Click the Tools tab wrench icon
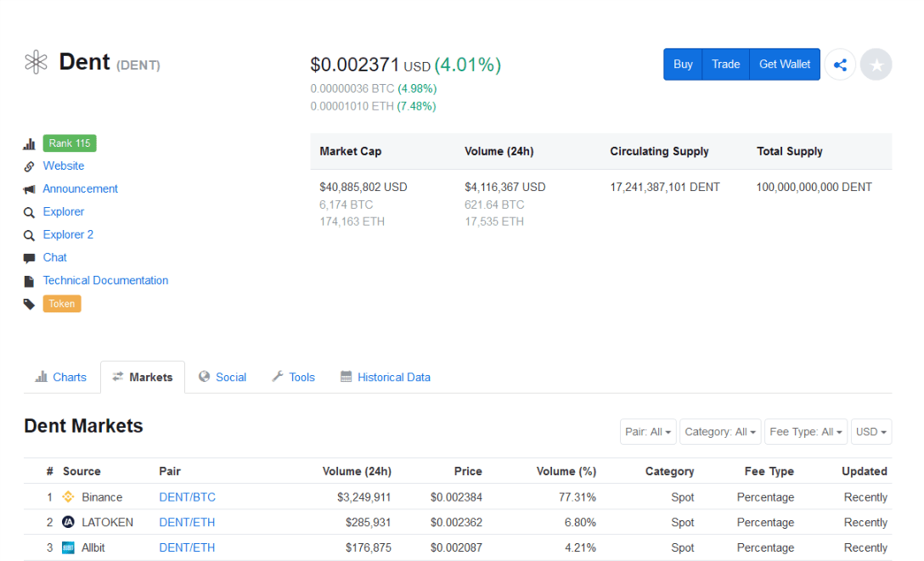The width and height of the screenshot is (924, 561). click(x=278, y=377)
